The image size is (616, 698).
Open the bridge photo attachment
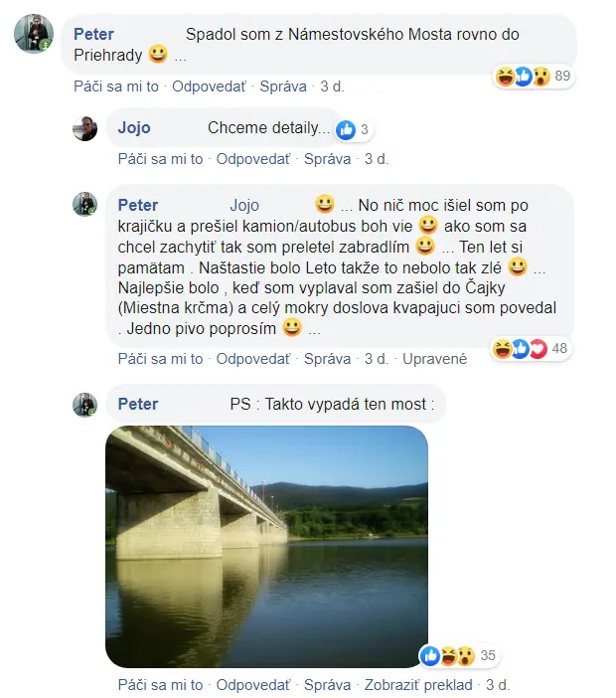tap(266, 546)
